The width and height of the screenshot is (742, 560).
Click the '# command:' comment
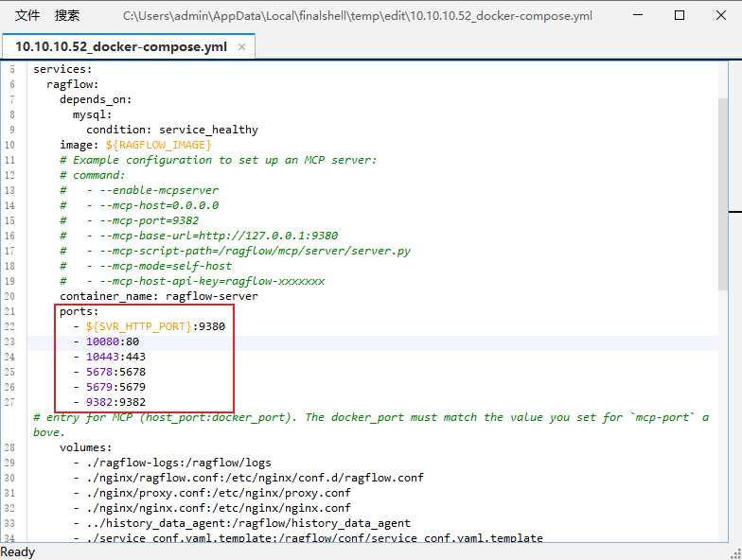point(93,175)
